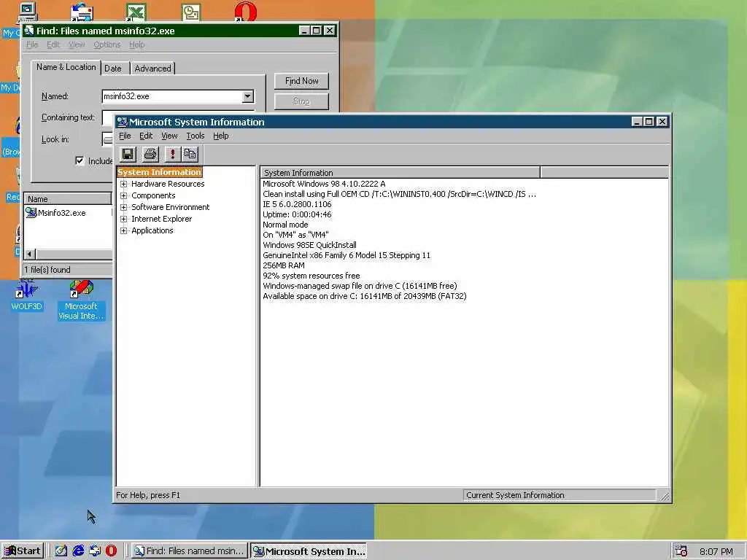Expand the Software Environment node
This screenshot has width=747, height=560.
123,207
